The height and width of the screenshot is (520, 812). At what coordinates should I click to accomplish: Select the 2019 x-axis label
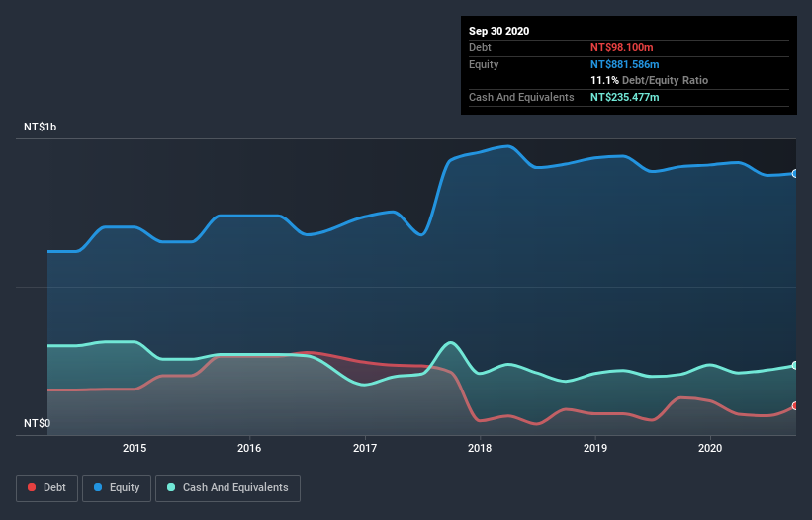(x=595, y=448)
